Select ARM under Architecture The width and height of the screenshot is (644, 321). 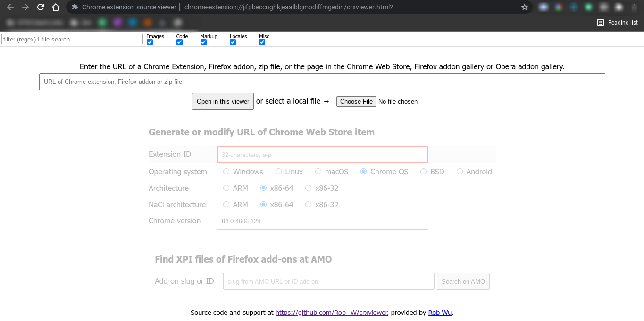click(x=226, y=188)
